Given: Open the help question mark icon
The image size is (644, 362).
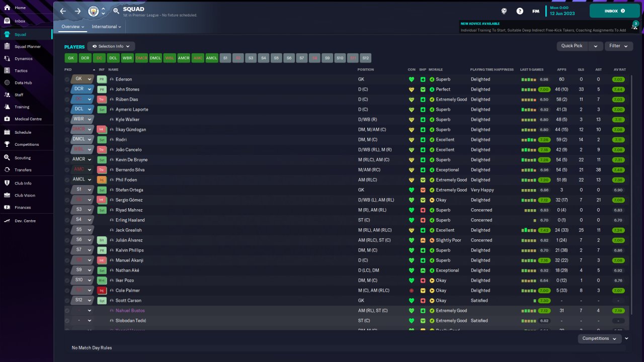Looking at the screenshot, I should pos(520,11).
